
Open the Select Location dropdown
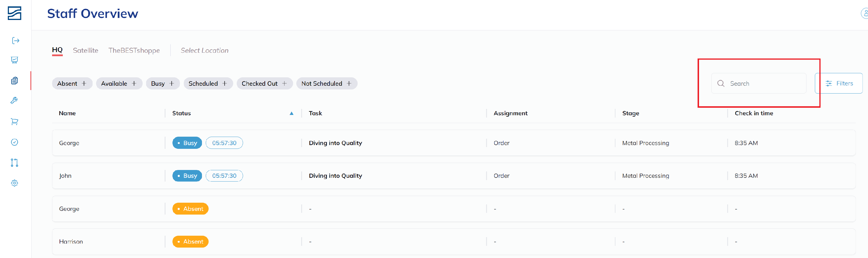[x=205, y=50]
